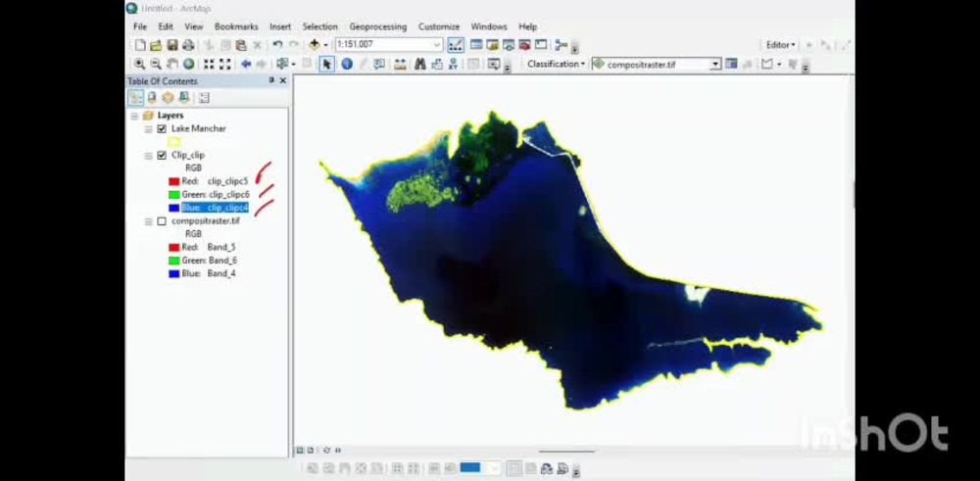
Task: Open the compositraster.tif layer dropdown
Action: coord(715,64)
